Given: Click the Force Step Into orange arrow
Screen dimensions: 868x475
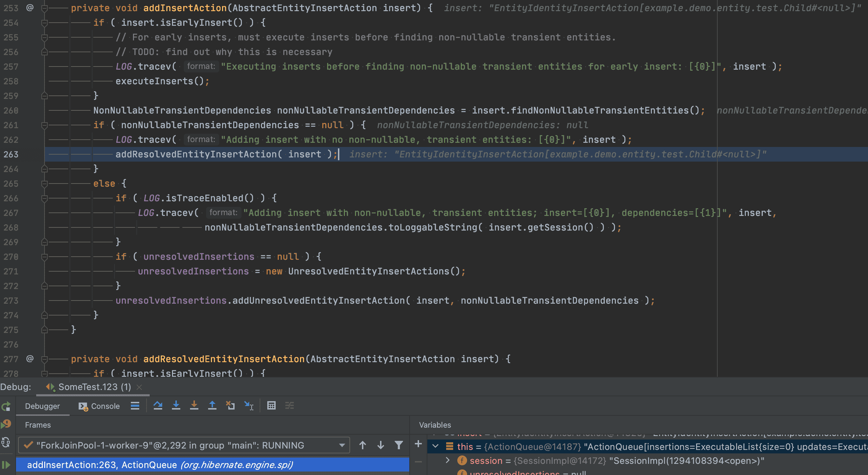Looking at the screenshot, I should click(194, 406).
